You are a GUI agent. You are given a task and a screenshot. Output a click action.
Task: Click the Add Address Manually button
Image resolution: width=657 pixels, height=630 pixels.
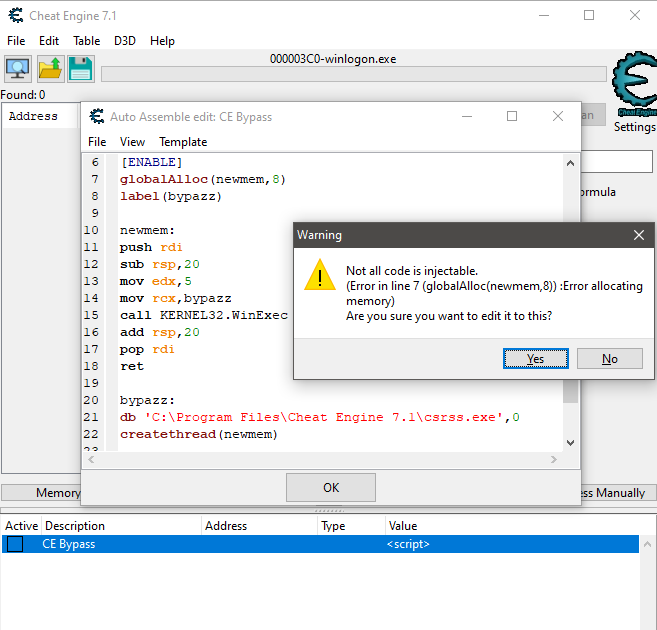click(x=618, y=493)
